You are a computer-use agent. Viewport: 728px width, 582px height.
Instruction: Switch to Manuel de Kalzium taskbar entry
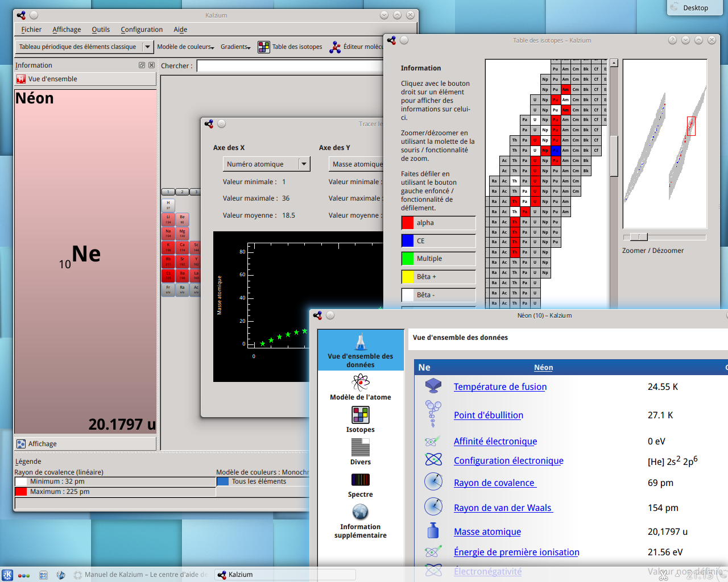point(140,575)
